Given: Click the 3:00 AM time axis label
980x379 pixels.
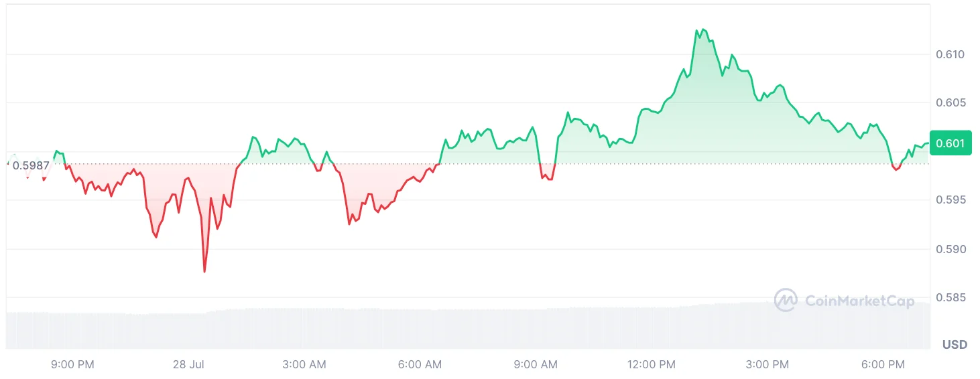Looking at the screenshot, I should tap(304, 365).
